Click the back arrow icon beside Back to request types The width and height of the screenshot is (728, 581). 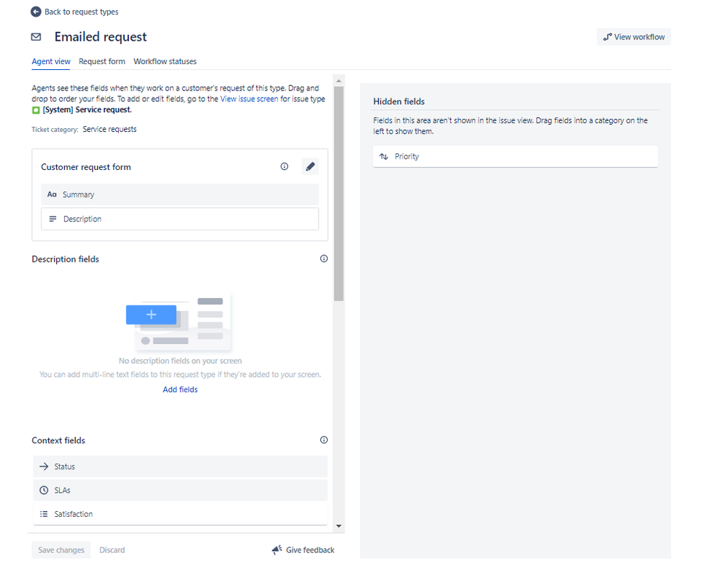coord(36,12)
